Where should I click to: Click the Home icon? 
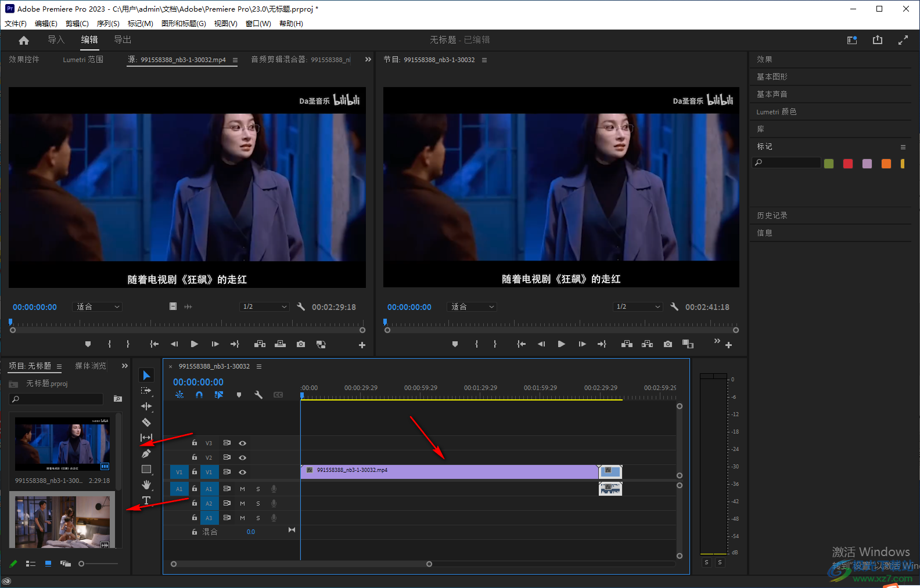pos(24,40)
